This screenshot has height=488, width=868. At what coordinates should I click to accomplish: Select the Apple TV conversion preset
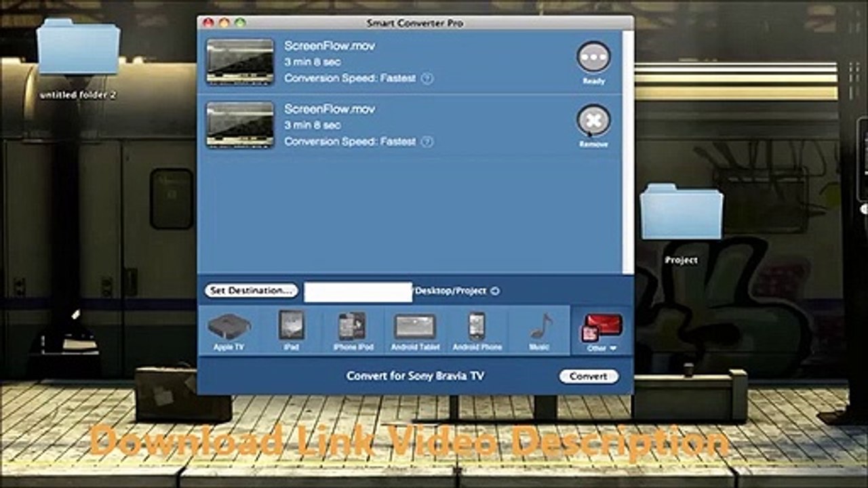[229, 331]
